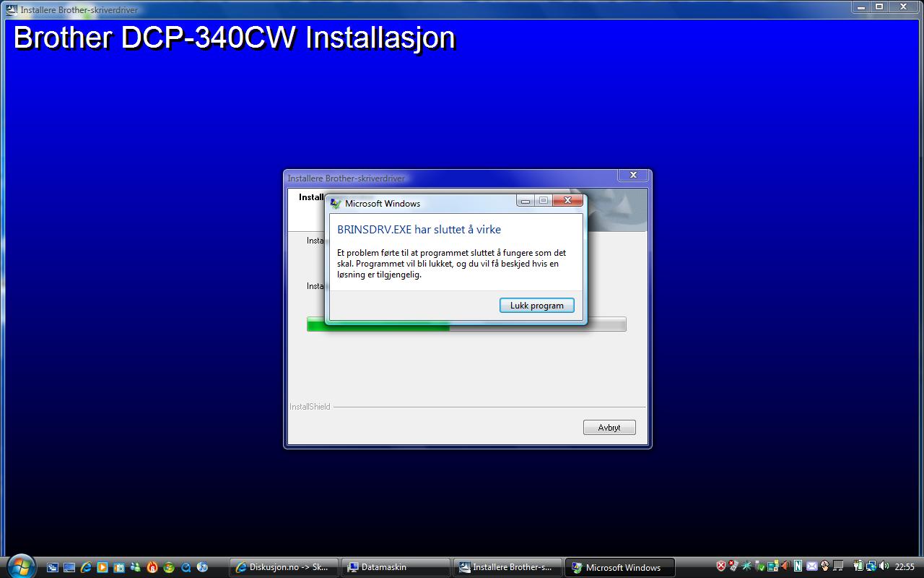Click Windows Sidebar tray icon
This screenshot has height=578, width=924.
(x=772, y=566)
